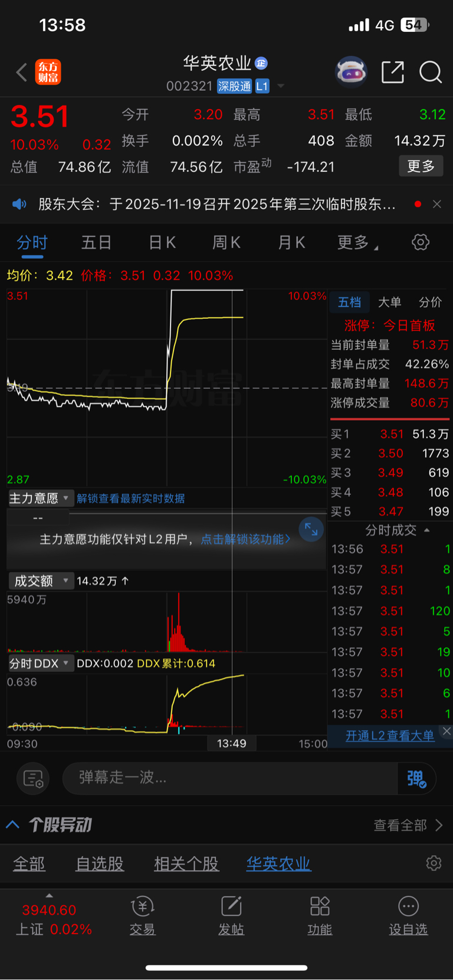Tap the 买2 3.50 order row
This screenshot has width=453, height=980.
(x=390, y=454)
